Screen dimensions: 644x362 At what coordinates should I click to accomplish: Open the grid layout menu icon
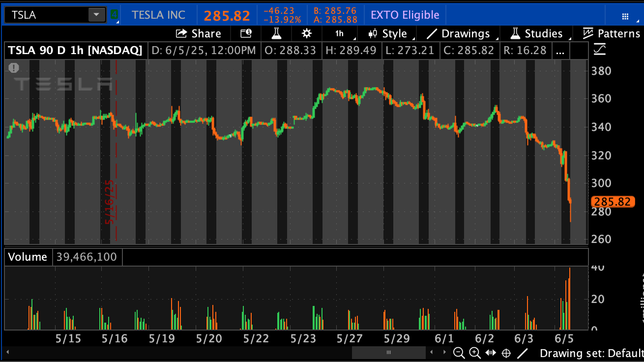click(625, 16)
